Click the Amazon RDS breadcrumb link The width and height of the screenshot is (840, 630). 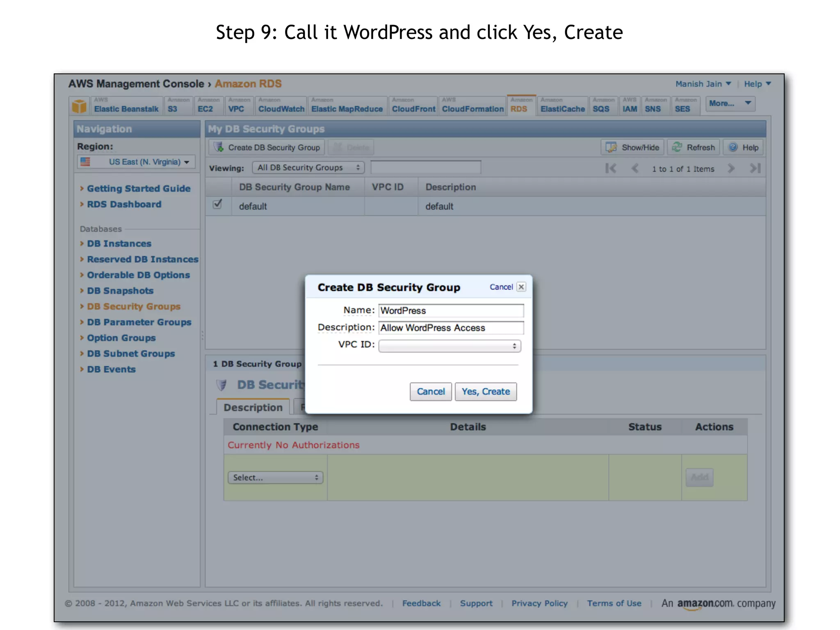point(248,84)
